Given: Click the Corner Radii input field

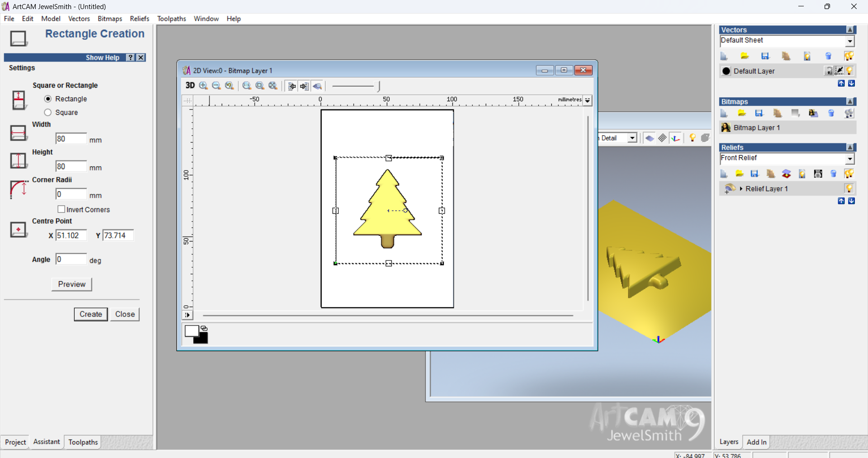Looking at the screenshot, I should click(71, 194).
